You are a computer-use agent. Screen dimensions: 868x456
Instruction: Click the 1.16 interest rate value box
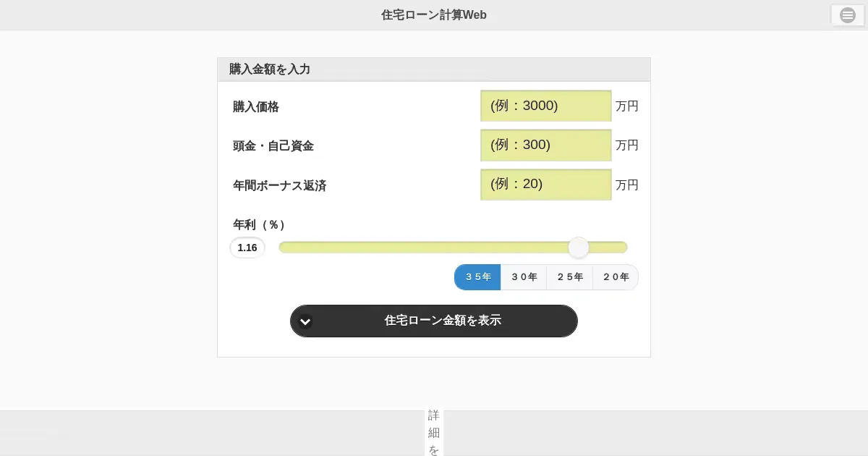(247, 248)
